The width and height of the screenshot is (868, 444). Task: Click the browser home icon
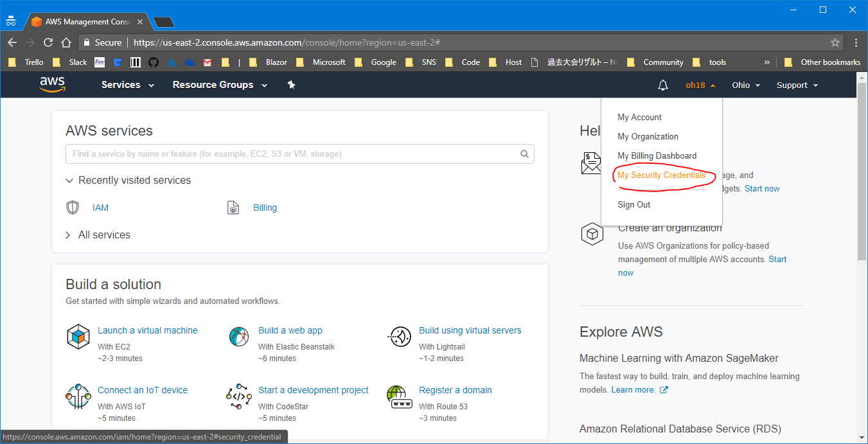click(x=66, y=42)
